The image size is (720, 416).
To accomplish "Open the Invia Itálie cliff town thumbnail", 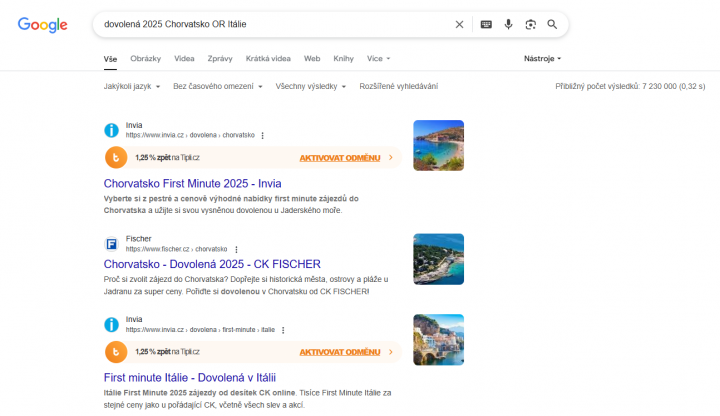I will [x=439, y=340].
